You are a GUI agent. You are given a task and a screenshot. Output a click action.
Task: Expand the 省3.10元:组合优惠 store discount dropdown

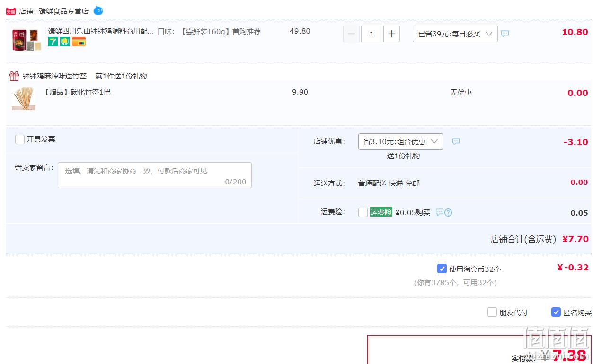(400, 141)
